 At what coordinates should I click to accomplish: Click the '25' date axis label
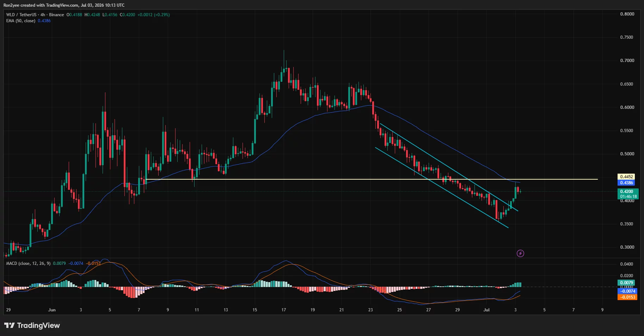coord(399,310)
